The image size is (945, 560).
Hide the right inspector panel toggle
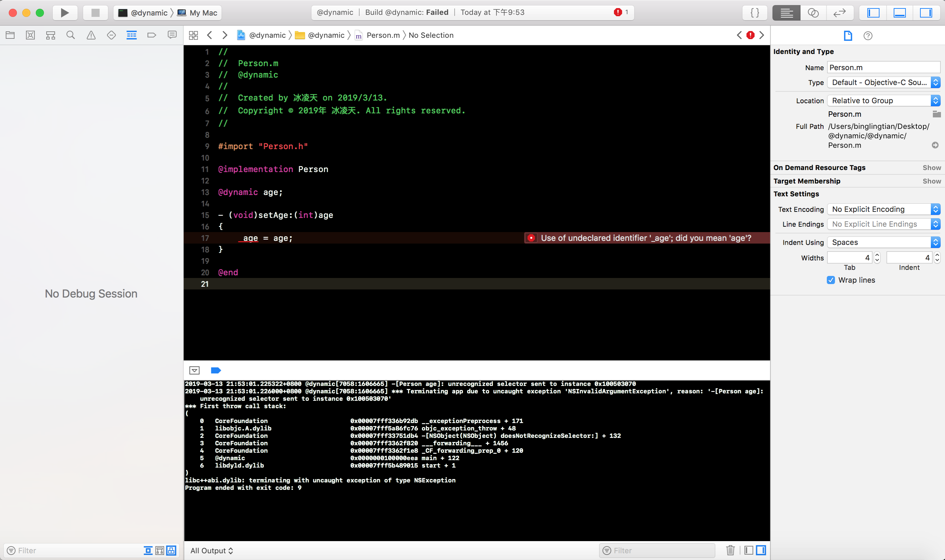pos(925,12)
